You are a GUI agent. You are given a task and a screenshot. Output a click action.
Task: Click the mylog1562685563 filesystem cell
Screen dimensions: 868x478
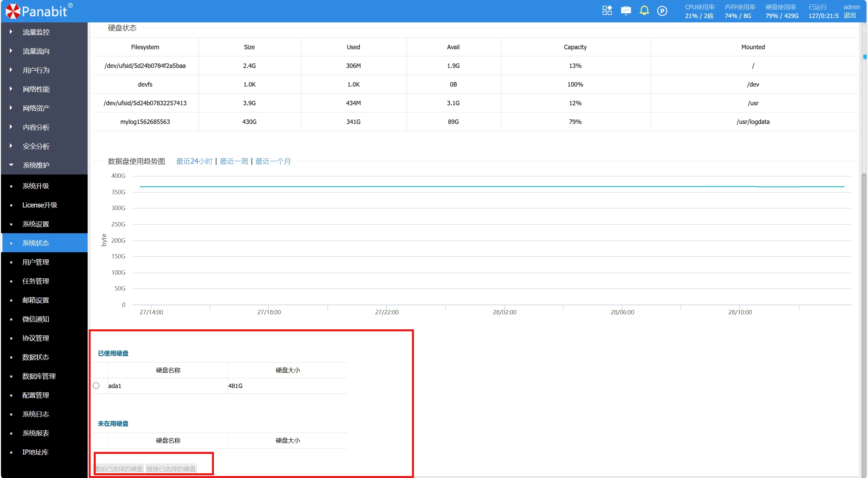145,122
